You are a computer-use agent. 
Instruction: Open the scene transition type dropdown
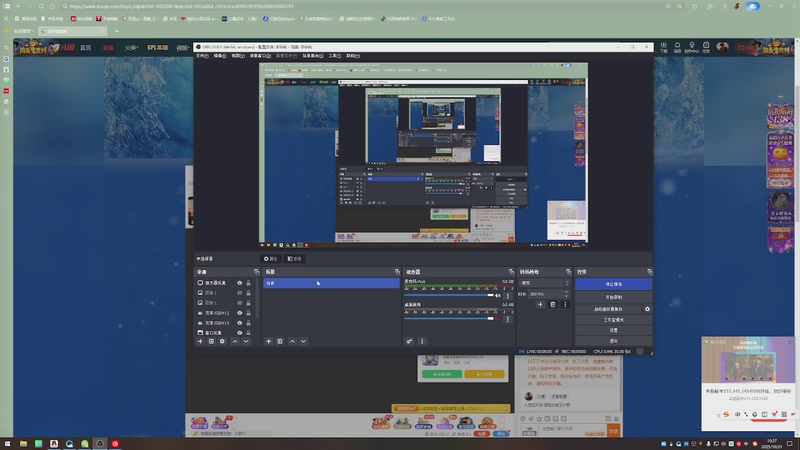coord(544,283)
